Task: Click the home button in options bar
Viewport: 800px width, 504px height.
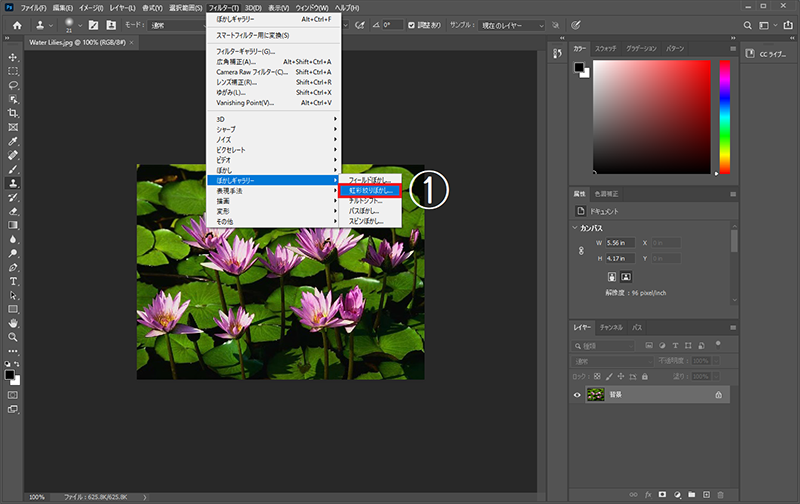Action: 17,24
